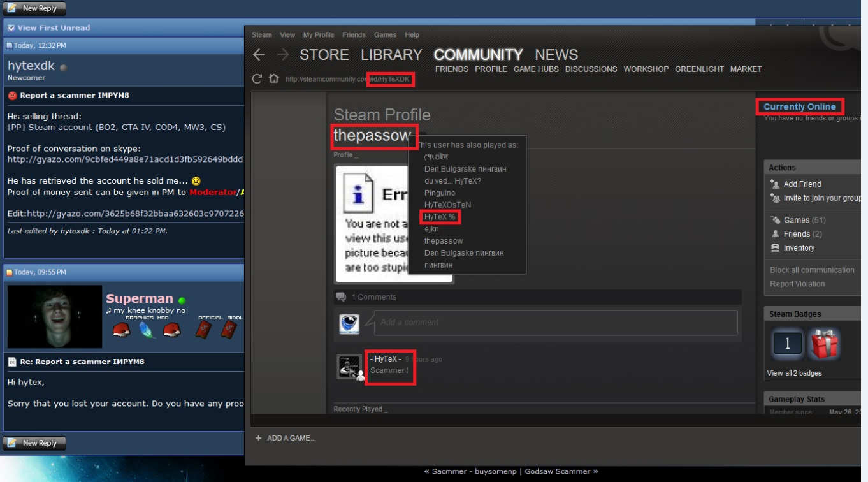Open the Friends (2) link in Actions
The height and width of the screenshot is (482, 868).
[x=797, y=234]
